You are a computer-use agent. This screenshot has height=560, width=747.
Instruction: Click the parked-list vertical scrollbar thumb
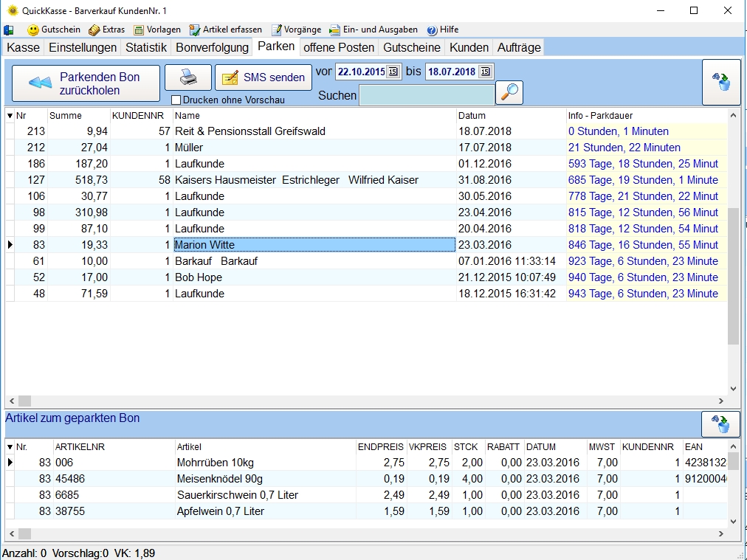click(x=733, y=276)
